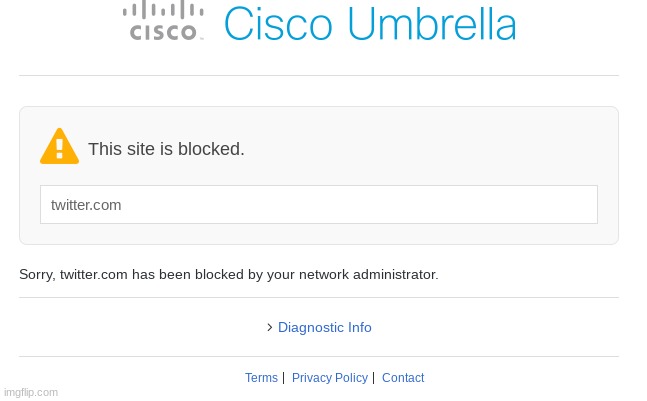647x401 pixels.
Task: Click the separator bar after Privacy Policy
Action: [373, 377]
